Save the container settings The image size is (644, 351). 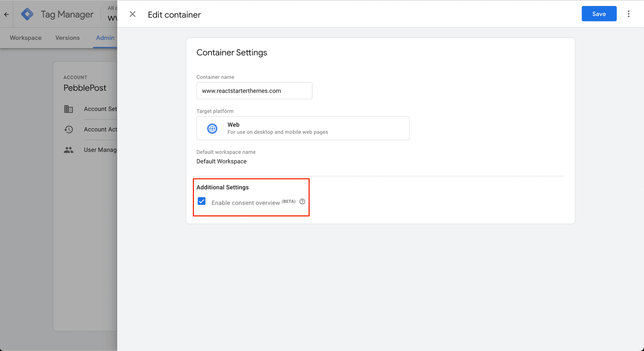coord(599,14)
